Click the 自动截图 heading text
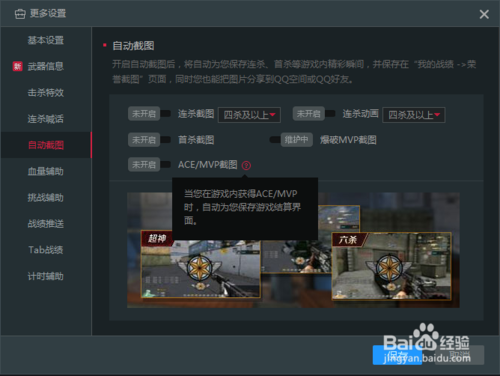This screenshot has height=376, width=500. 133,46
